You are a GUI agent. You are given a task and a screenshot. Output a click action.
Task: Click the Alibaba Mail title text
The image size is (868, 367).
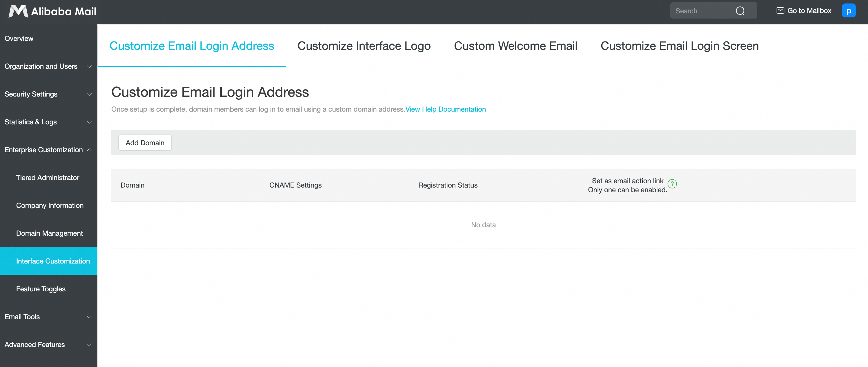[64, 12]
